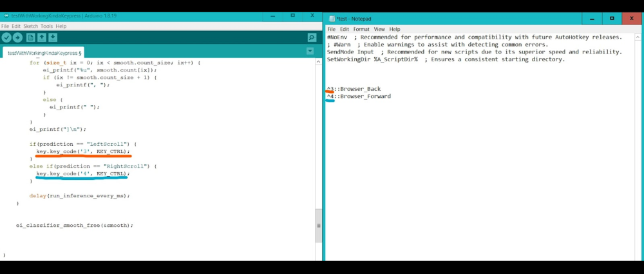Click the Save sketch down-arrow icon
The width and height of the screenshot is (644, 274).
coord(52,38)
